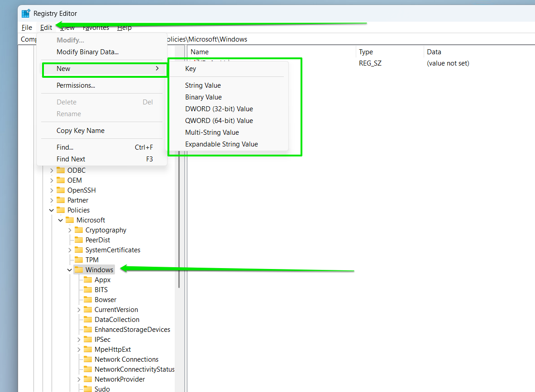Expand the Cryptography key
The image size is (535, 392).
click(x=70, y=230)
